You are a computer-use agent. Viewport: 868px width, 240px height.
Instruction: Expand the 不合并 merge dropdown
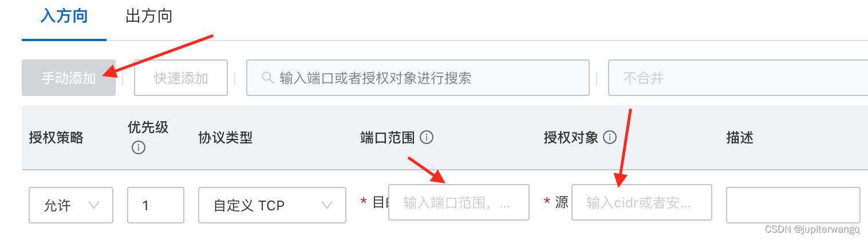point(738,78)
